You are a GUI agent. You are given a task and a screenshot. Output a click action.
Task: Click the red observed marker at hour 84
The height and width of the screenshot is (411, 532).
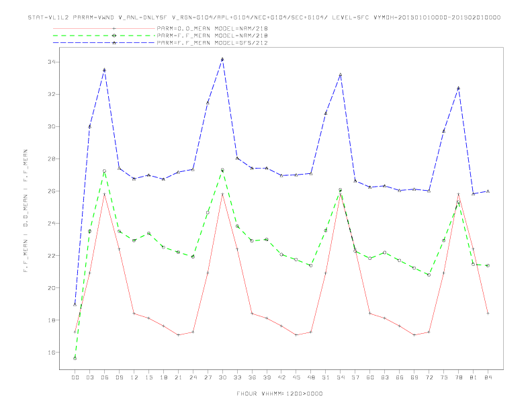(x=488, y=314)
